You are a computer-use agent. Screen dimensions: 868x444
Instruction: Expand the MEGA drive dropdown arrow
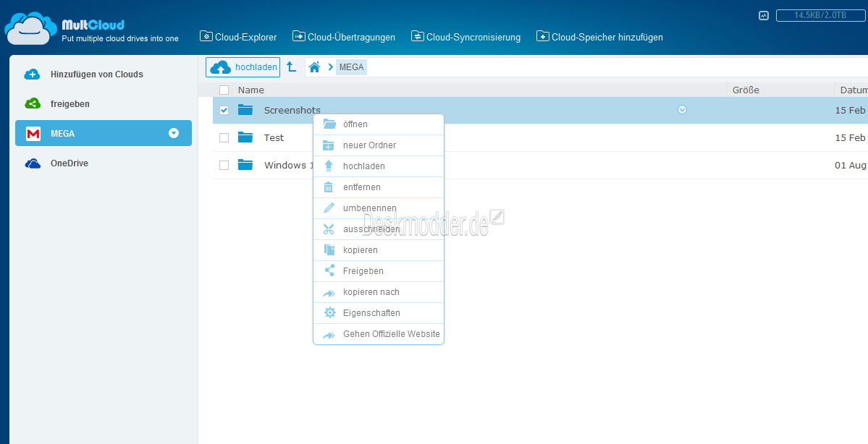click(x=174, y=133)
